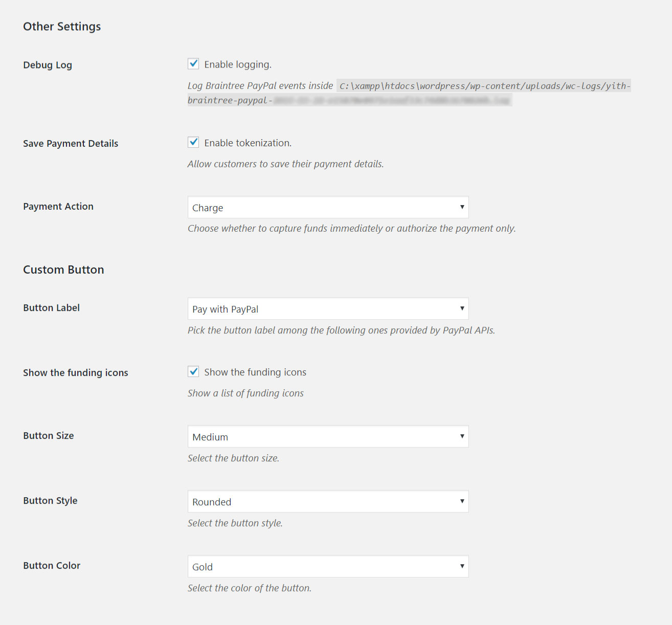Click the Button Color row label

[52, 566]
